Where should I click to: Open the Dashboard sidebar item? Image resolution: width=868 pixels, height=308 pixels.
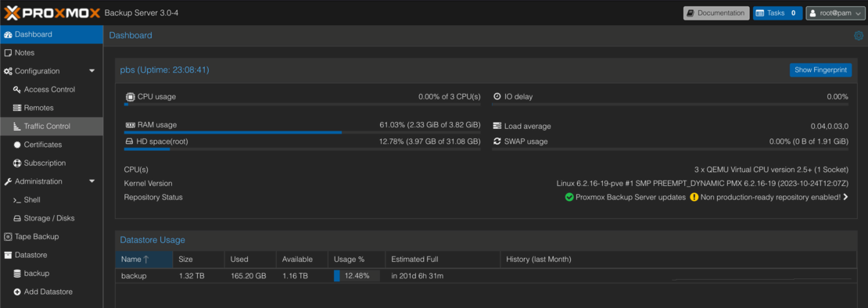(x=52, y=34)
